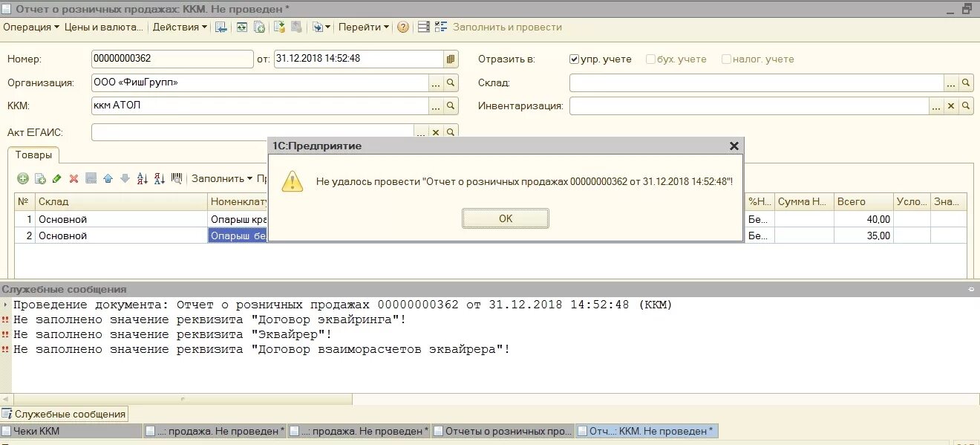Copy the selected goods row
The height and width of the screenshot is (445, 980).
pos(40,178)
